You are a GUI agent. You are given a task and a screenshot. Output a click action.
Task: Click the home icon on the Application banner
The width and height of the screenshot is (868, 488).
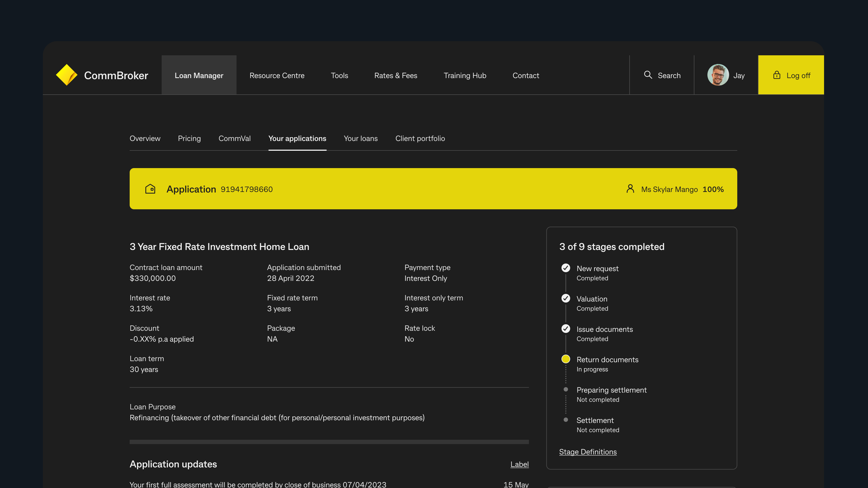click(150, 189)
